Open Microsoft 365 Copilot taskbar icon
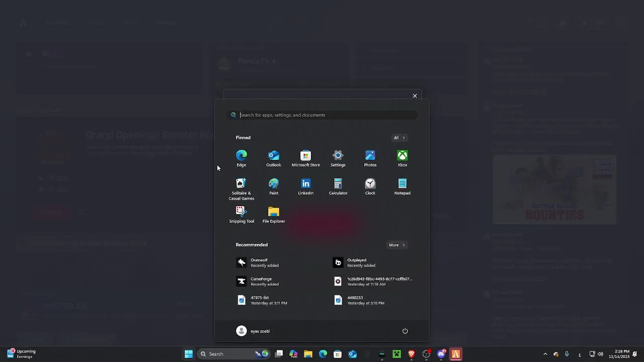Image resolution: width=644 pixels, height=362 pixels. tap(294, 354)
